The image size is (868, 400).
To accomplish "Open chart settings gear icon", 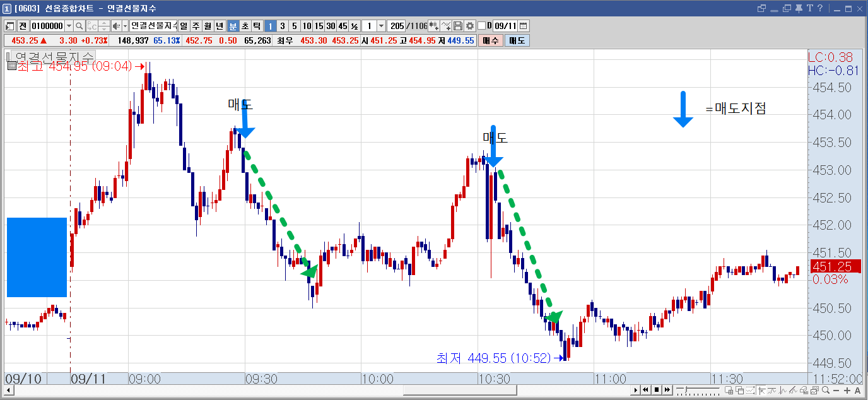I will tap(470, 26).
